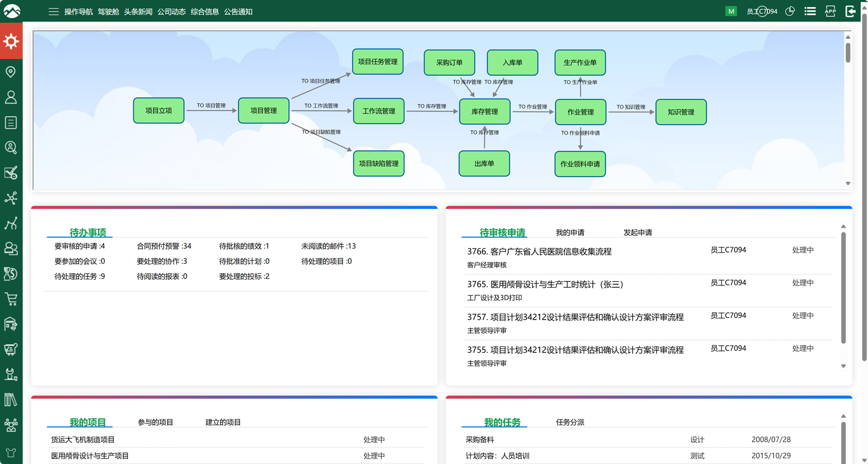Click the shopping cart icon in sidebar
Screen dimensions: 868x464
tap(11, 299)
